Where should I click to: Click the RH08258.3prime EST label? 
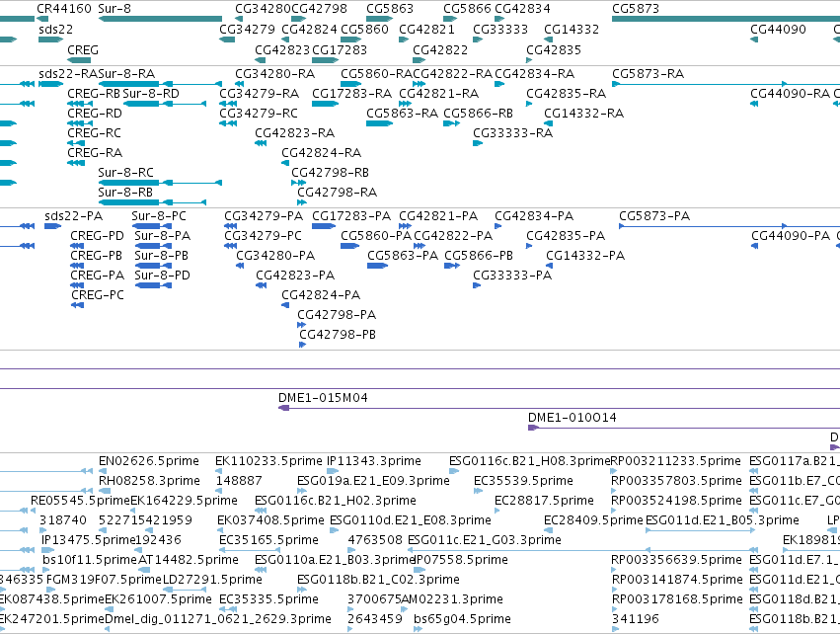(149, 481)
